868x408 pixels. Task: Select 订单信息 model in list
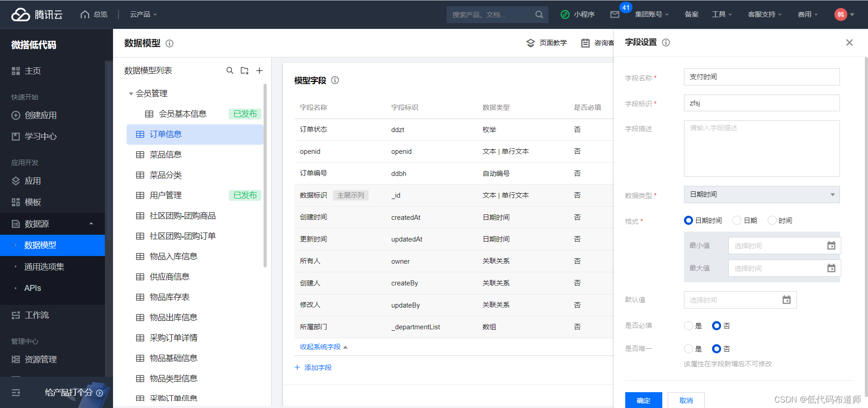195,134
